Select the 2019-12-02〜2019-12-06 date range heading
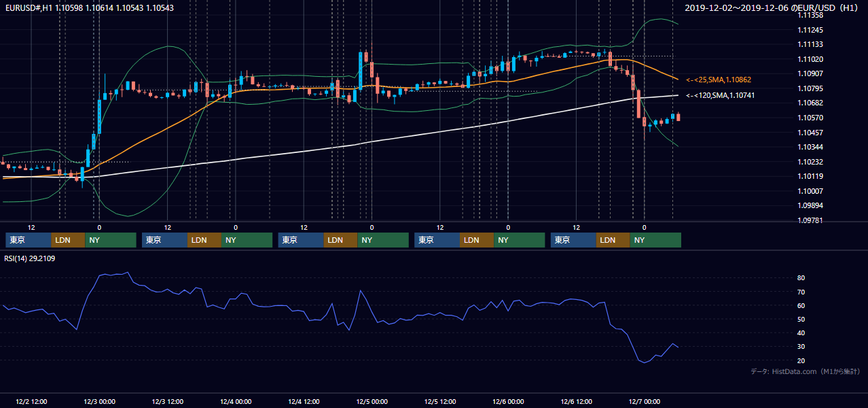 tap(773, 8)
